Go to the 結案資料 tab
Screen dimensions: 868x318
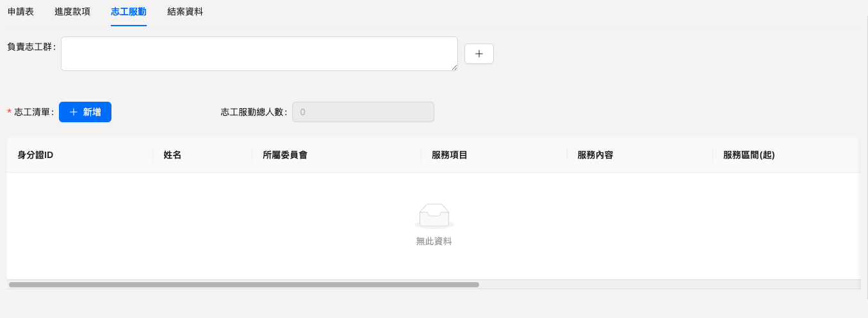(x=184, y=12)
